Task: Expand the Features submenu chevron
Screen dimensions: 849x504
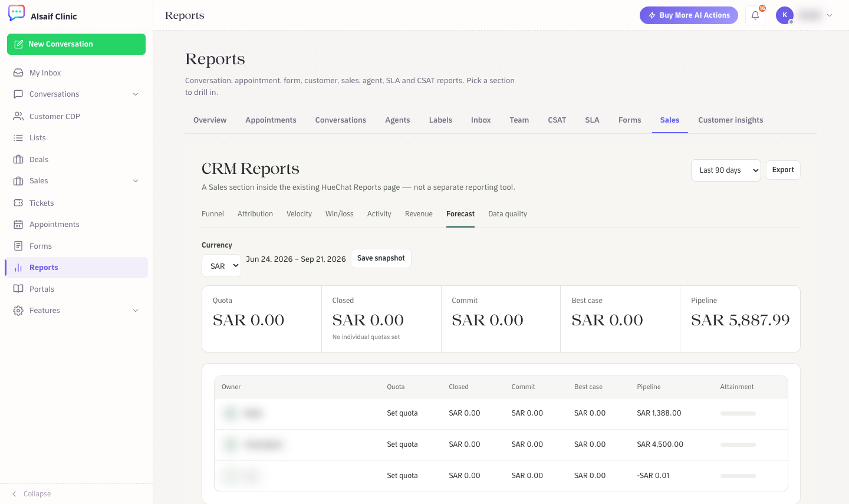Action: pos(136,311)
